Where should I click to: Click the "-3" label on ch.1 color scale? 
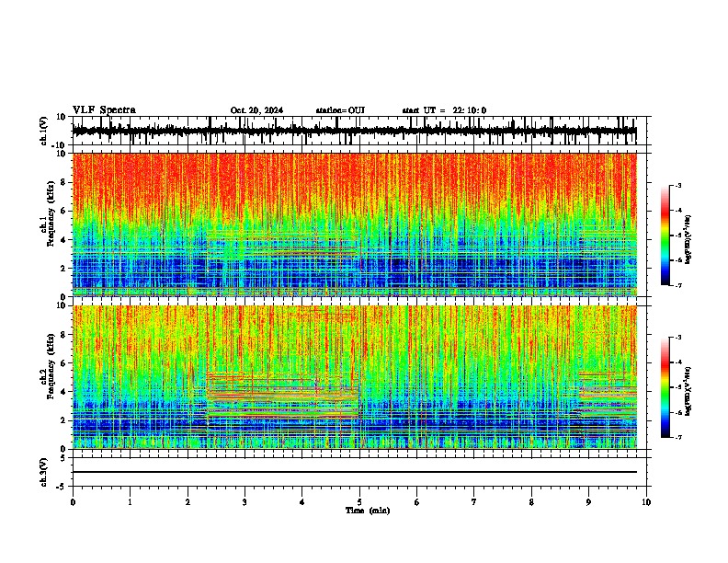[x=678, y=185]
